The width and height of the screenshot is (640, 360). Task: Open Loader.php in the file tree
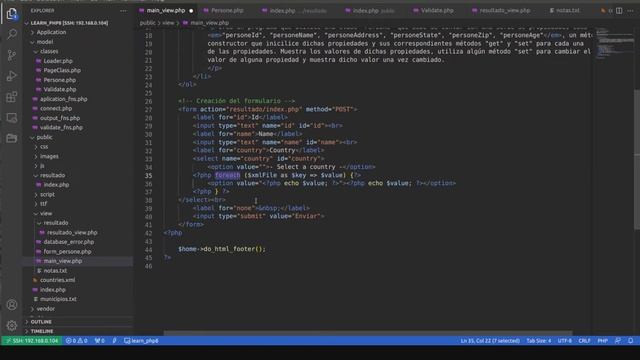point(58,61)
